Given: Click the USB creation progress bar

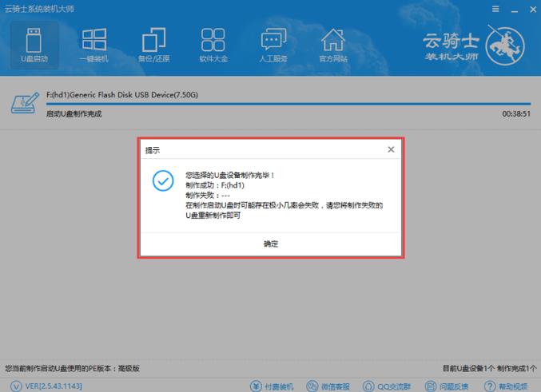Looking at the screenshot, I should [288, 104].
